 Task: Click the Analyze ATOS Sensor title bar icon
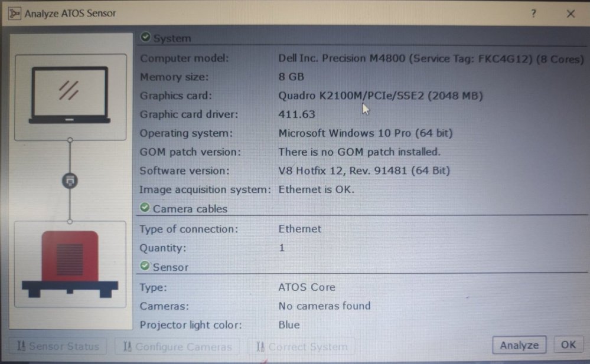pyautogui.click(x=14, y=14)
